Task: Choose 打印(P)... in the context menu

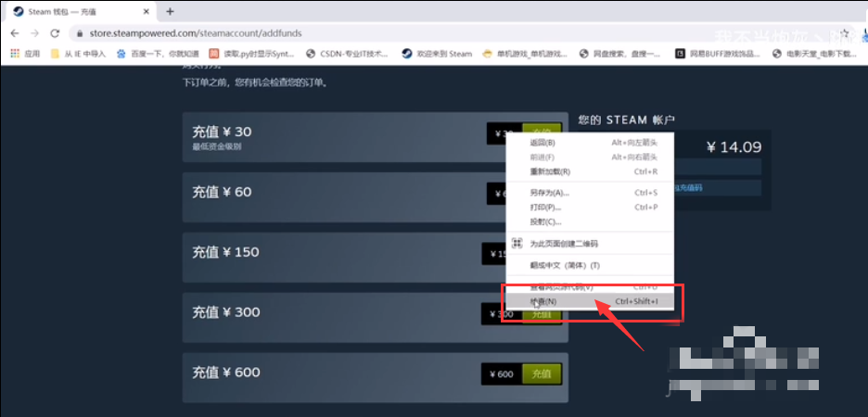Action: pyautogui.click(x=591, y=208)
